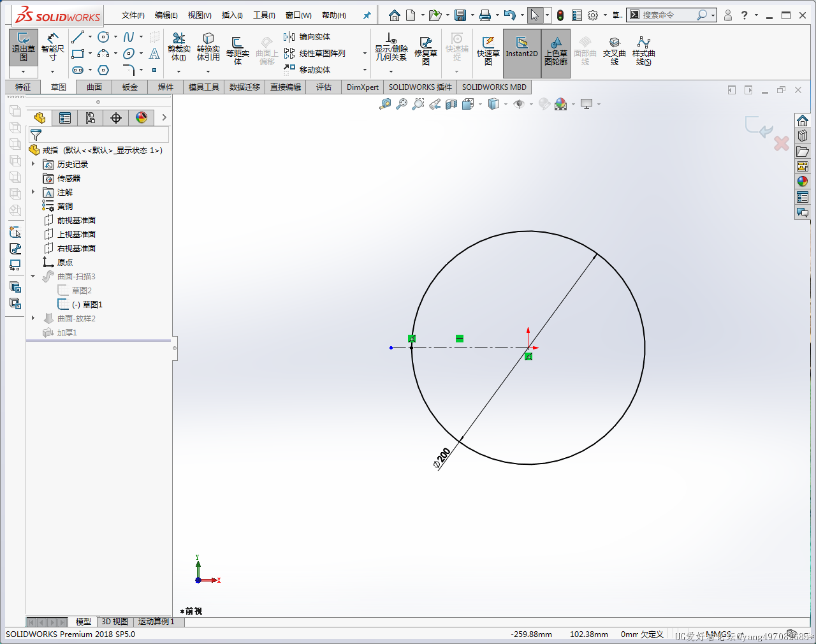Select the Polygon sketch tool
This screenshot has height=644, width=816.
pos(103,70)
